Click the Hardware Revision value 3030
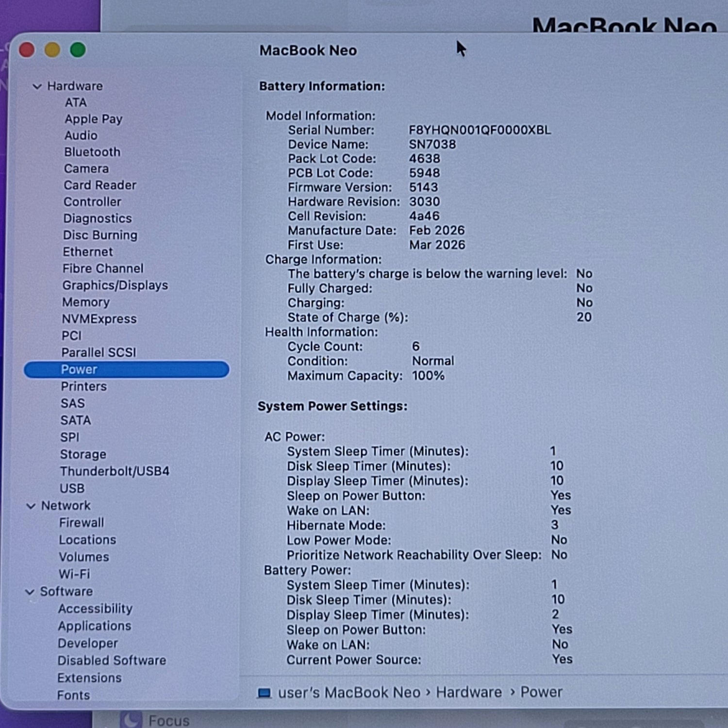728x728 pixels. pos(425,202)
